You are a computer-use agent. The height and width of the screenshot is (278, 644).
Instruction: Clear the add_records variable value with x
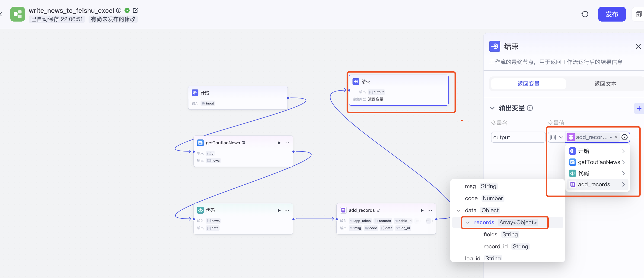click(616, 137)
